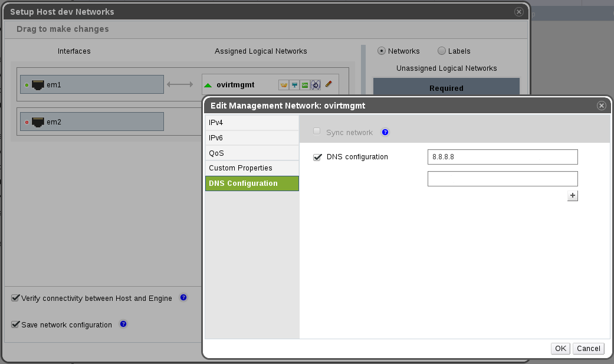Viewport: 614px width, 364px height.
Task: Click the help icon beside Save network configuration
Action: (123, 324)
